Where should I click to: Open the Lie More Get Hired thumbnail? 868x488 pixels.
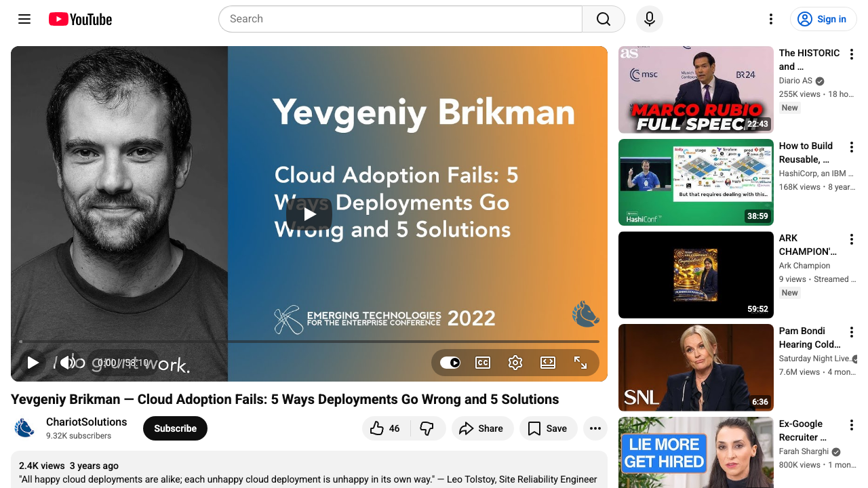tap(696, 452)
